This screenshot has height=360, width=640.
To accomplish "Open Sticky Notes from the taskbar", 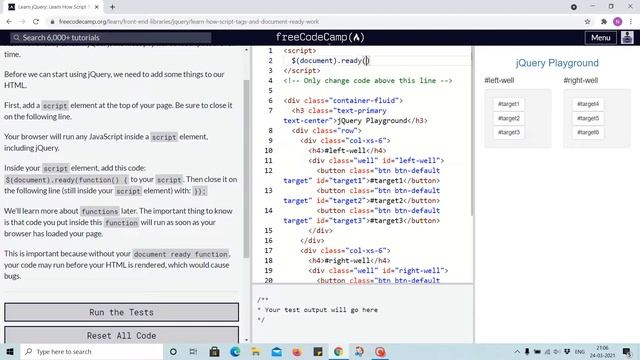I will 318,351.
